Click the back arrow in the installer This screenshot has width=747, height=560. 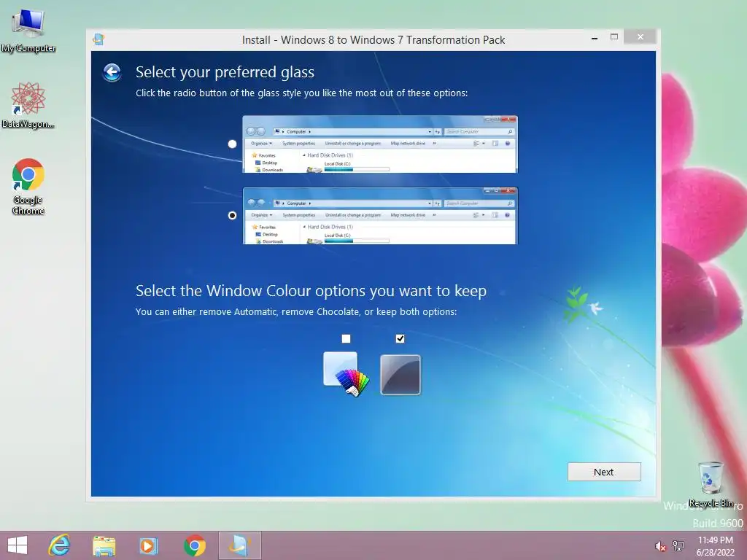pyautogui.click(x=112, y=72)
